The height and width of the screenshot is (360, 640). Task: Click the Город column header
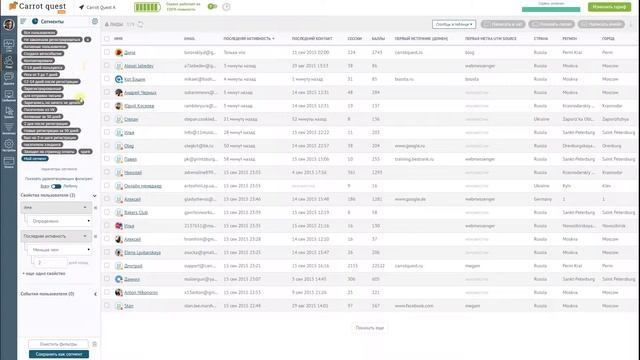[x=608, y=38]
